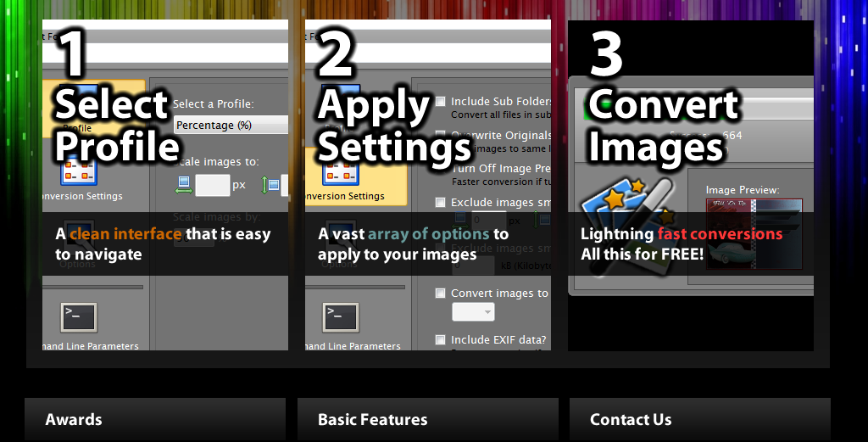Tick the Exclude images checkbox above the px field
The image size is (868, 442).
[440, 202]
